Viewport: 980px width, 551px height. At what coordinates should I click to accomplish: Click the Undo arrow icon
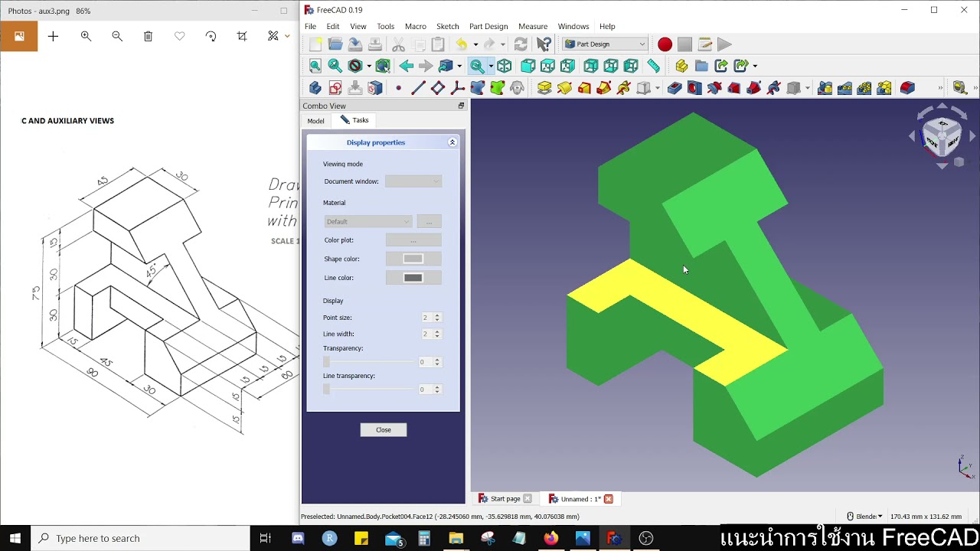tap(461, 44)
